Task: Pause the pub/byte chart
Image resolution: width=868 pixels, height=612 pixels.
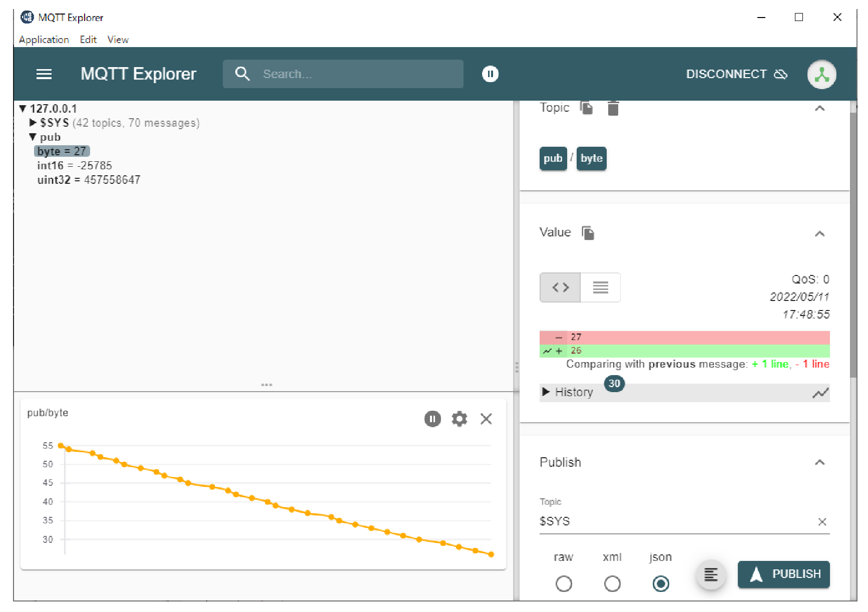Action: pos(432,419)
